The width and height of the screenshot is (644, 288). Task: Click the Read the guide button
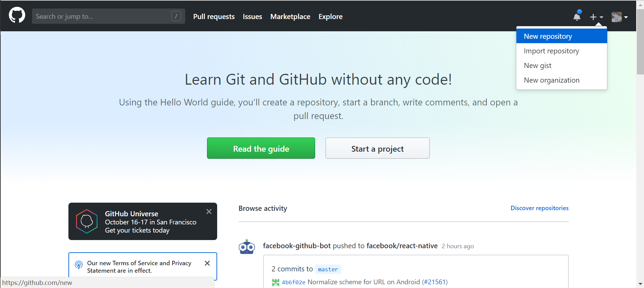pos(261,148)
